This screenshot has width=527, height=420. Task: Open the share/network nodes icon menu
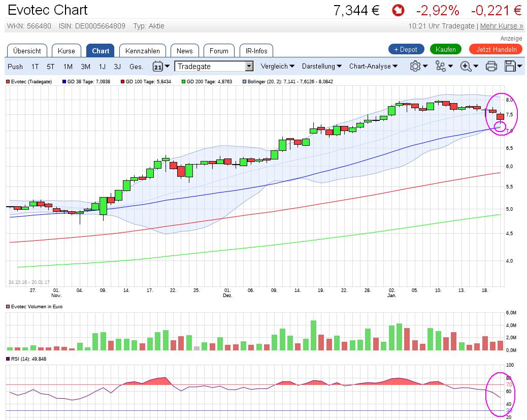pos(440,66)
